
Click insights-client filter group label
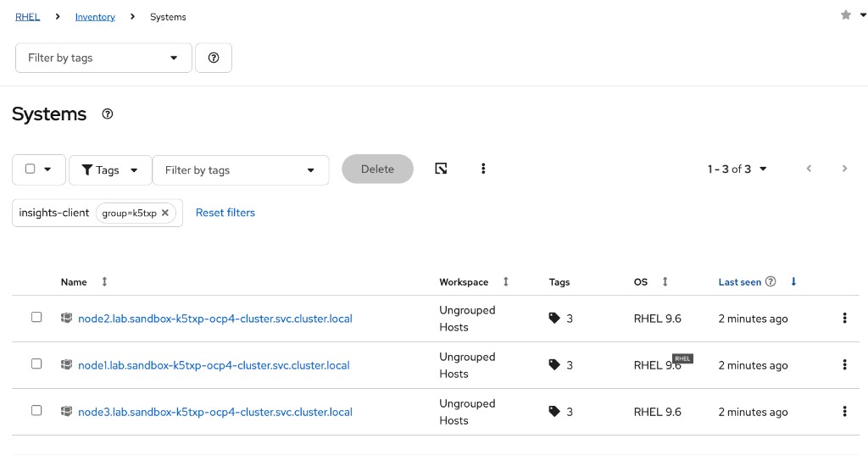coord(53,213)
